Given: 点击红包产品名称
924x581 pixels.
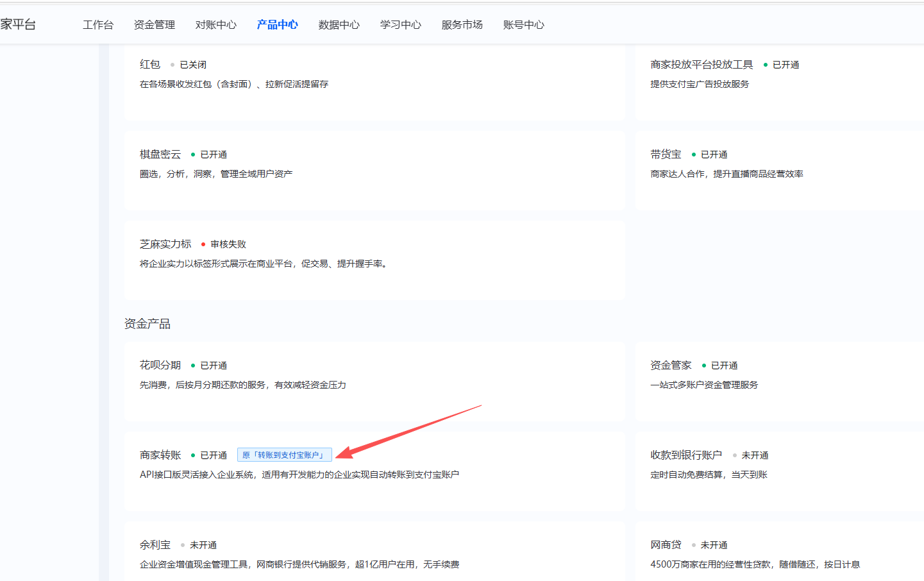Looking at the screenshot, I should (x=149, y=64).
